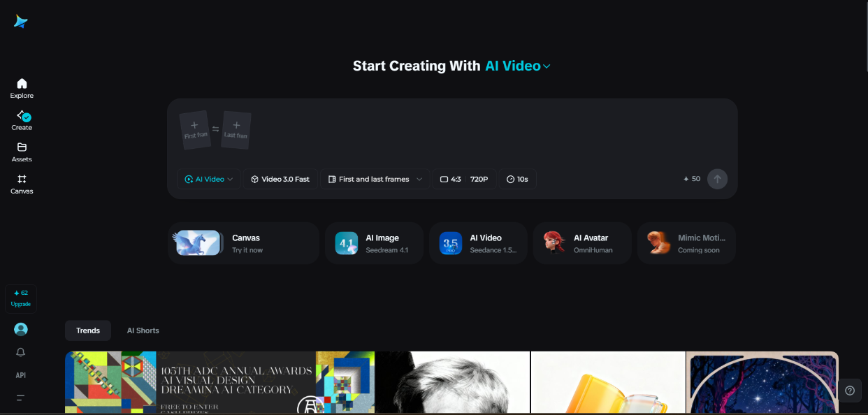Screen dimensions: 868x415
Task: Open the starry night arch thumbnail
Action: pyautogui.click(x=763, y=382)
